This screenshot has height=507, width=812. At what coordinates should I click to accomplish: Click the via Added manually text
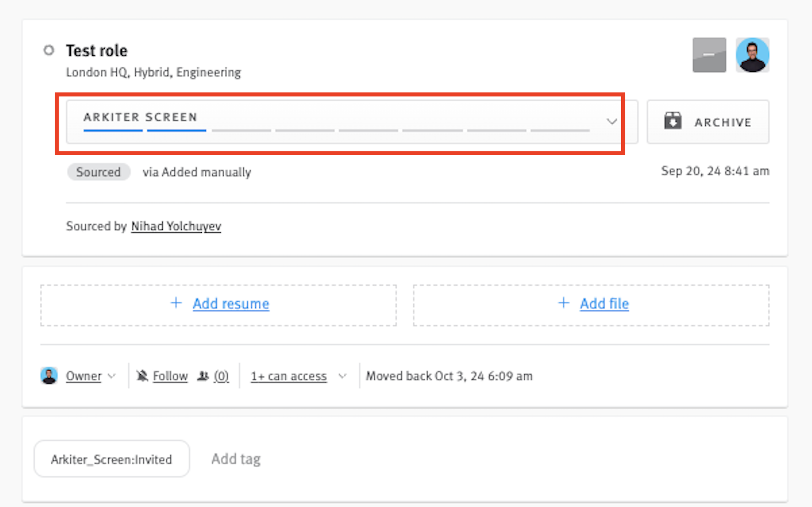(x=197, y=172)
